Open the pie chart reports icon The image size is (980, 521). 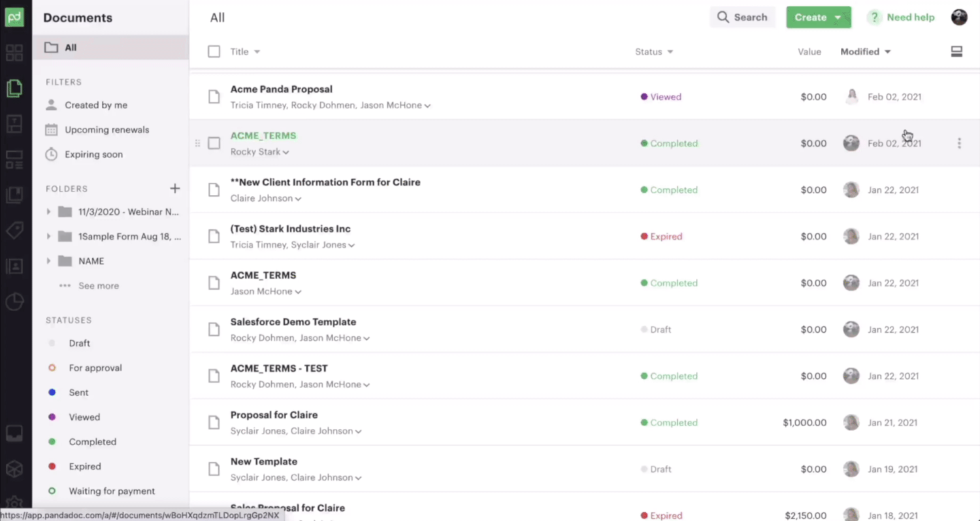14,302
